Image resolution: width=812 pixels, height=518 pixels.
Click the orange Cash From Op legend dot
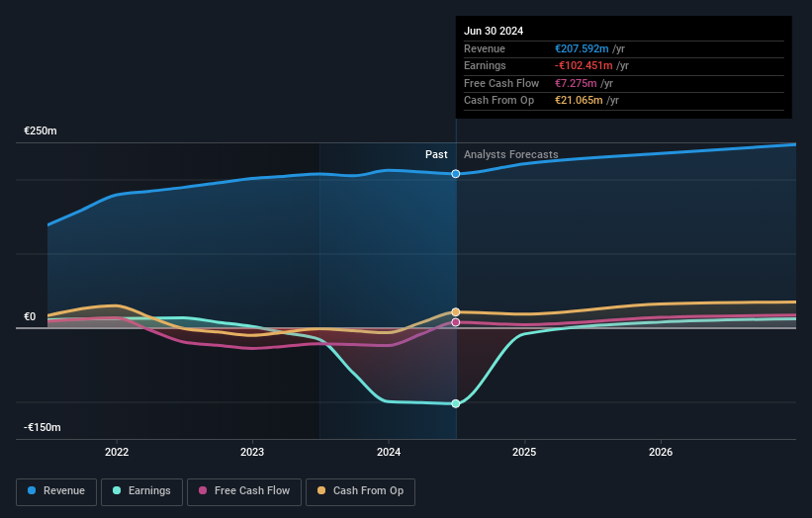tap(321, 490)
